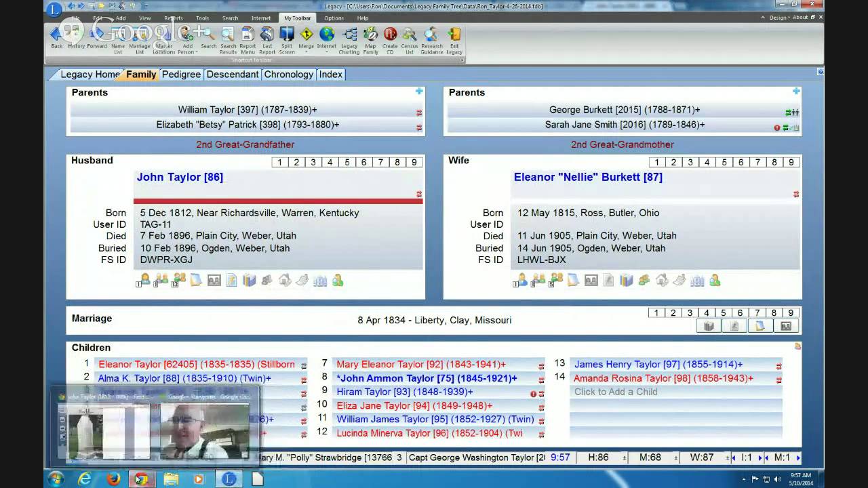
Task: Click John Taylor's FamilySearch person icon
Action: coord(338,280)
